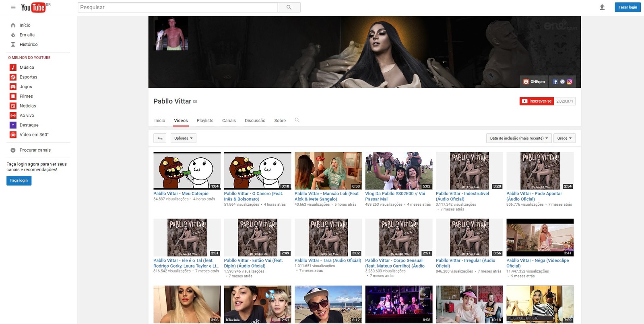
Task: Open the Vlog Da Pabllo video title
Action: [395, 196]
